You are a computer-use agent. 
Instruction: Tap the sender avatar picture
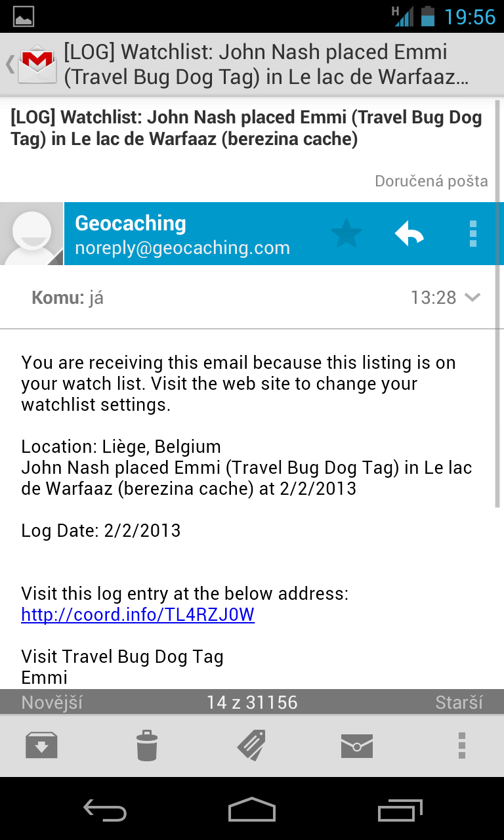(31, 234)
